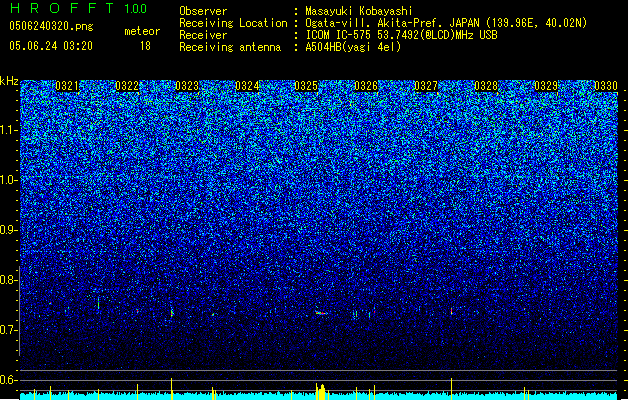Click the meteor count 18
This screenshot has width=629, height=400.
pos(145,46)
